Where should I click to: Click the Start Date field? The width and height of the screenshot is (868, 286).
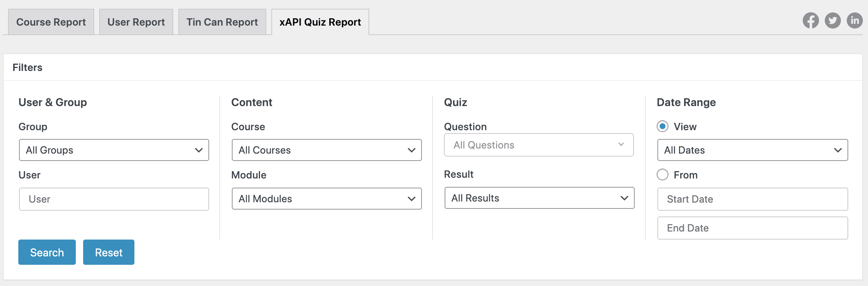tap(752, 199)
